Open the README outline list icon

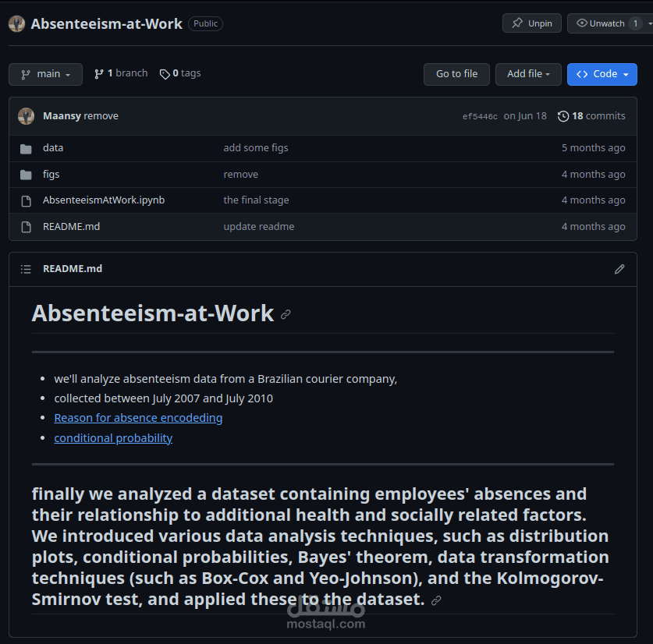[x=26, y=269]
